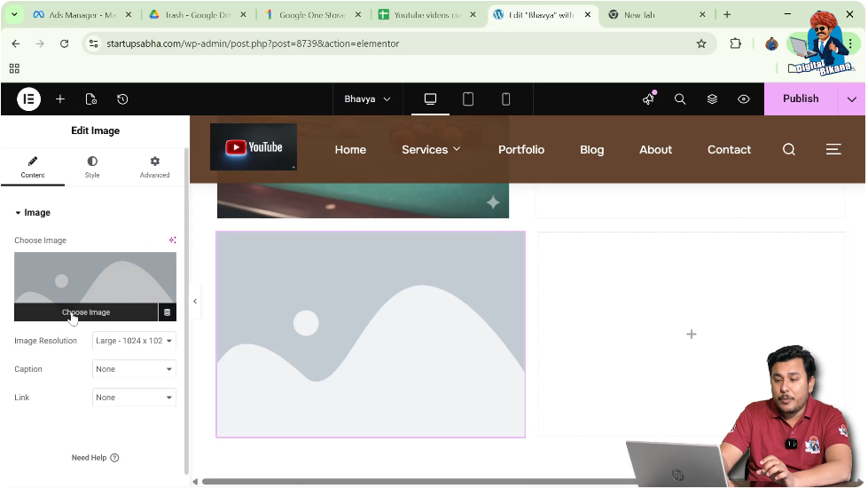Switch to the Content tab
Image resolution: width=868 pixels, height=489 pixels.
click(33, 167)
